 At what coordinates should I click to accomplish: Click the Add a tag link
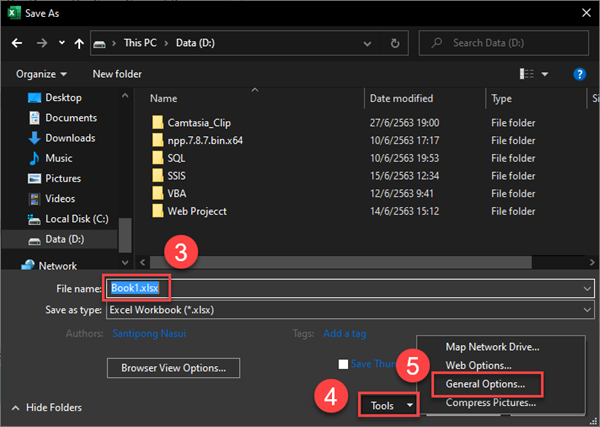[344, 333]
